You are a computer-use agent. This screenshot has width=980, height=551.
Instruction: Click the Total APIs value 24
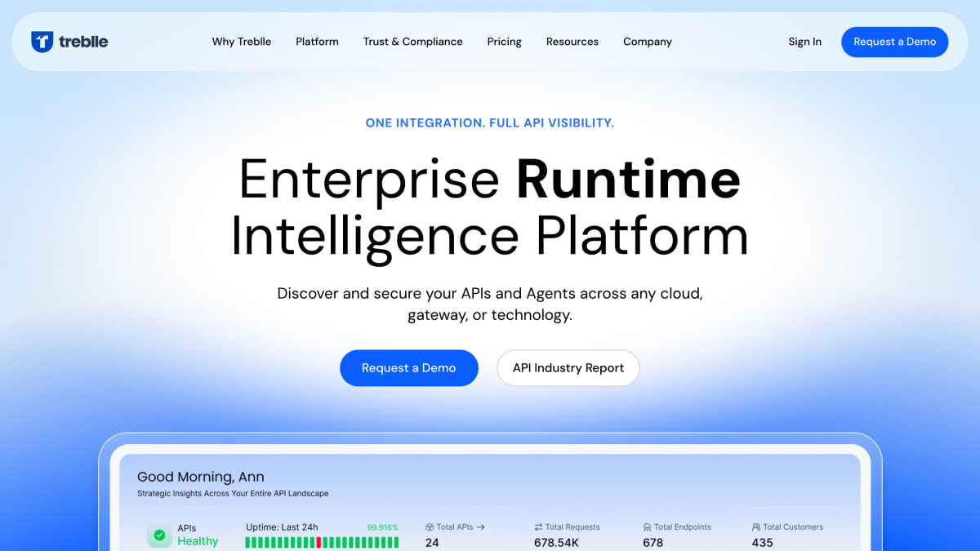(x=432, y=543)
